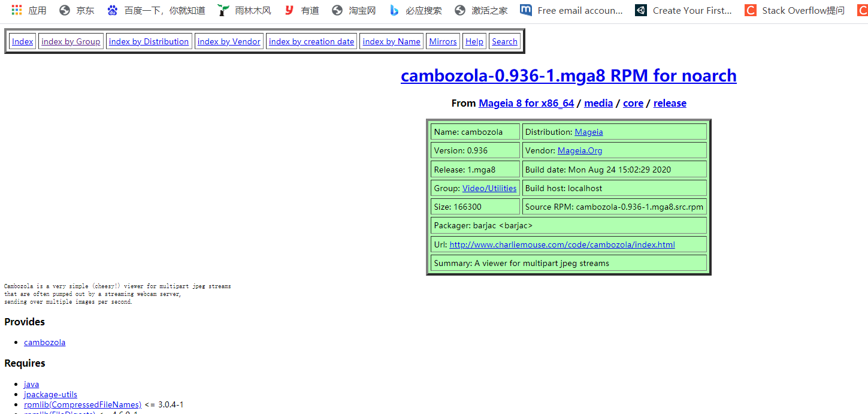Go to the Index page
This screenshot has height=414, width=868.
23,41
